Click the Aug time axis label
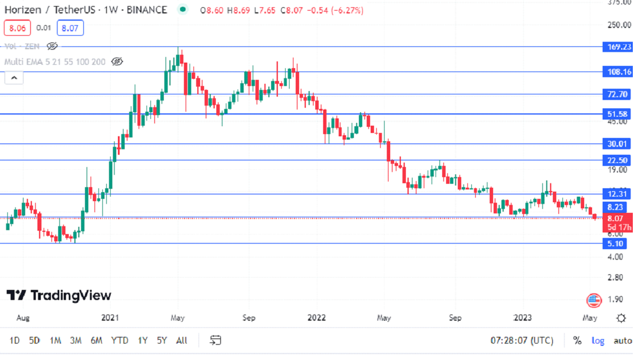Screen dimensions: 644x362 (x=23, y=318)
